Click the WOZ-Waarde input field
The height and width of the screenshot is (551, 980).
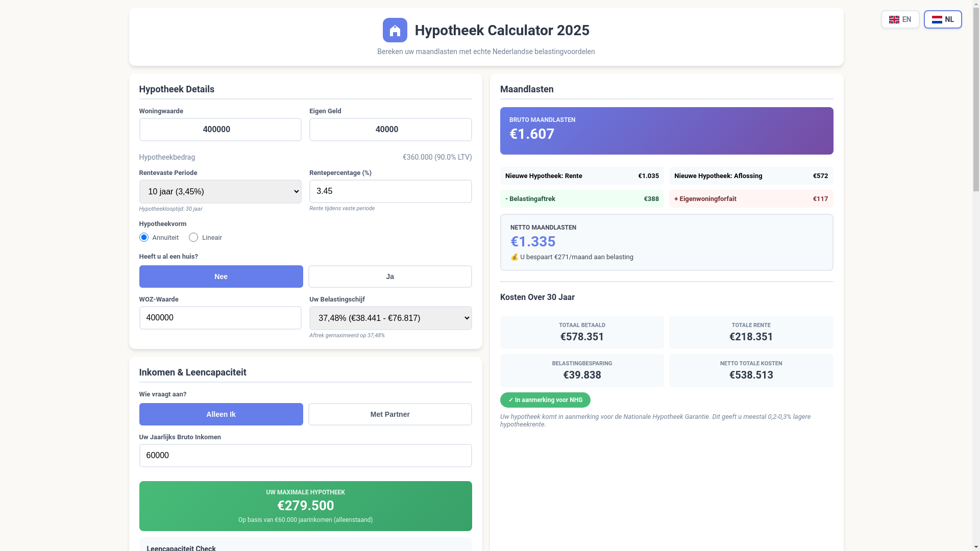pyautogui.click(x=220, y=318)
